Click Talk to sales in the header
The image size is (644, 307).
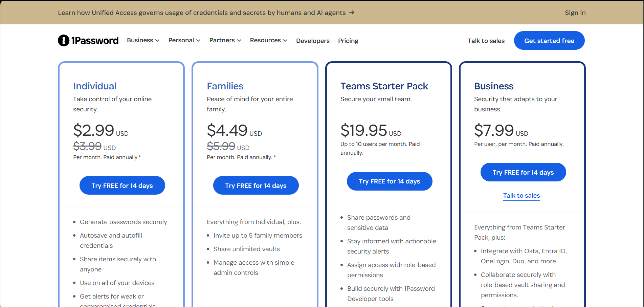click(x=486, y=41)
